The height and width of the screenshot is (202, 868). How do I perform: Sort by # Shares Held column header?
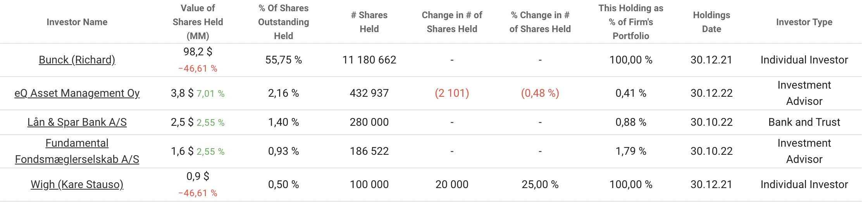tap(369, 22)
